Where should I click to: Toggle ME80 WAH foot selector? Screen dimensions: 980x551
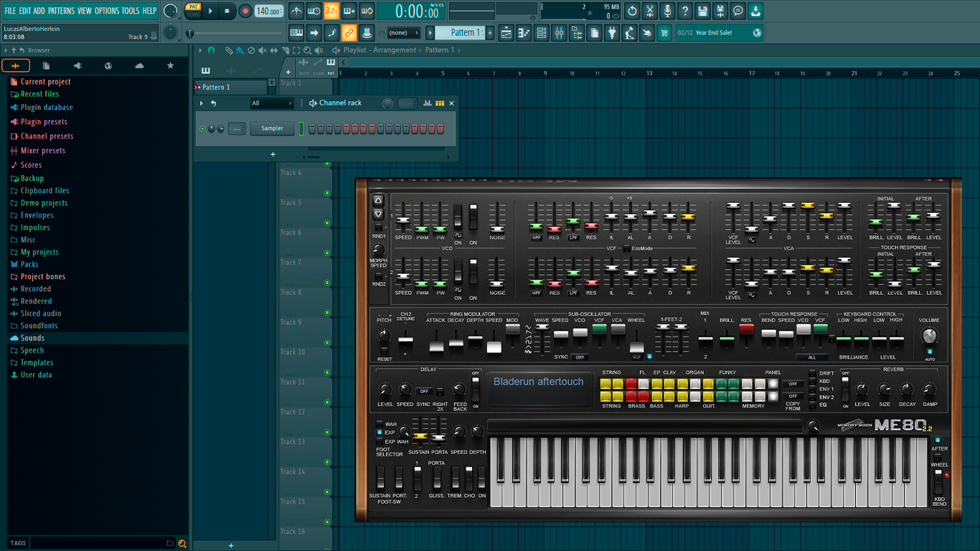(380, 424)
